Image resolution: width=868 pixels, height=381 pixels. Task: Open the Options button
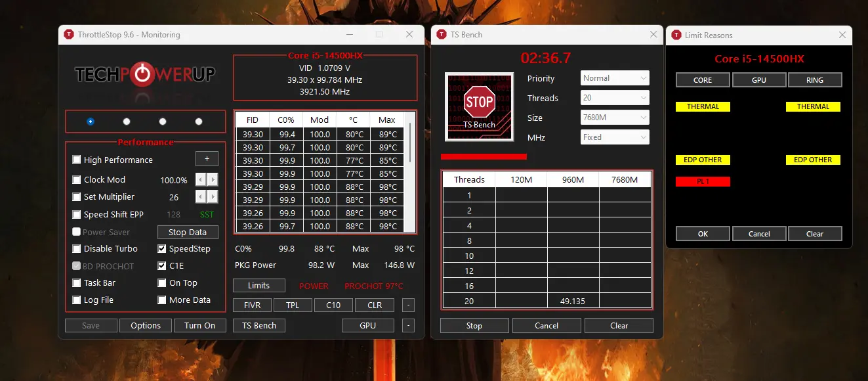(146, 325)
